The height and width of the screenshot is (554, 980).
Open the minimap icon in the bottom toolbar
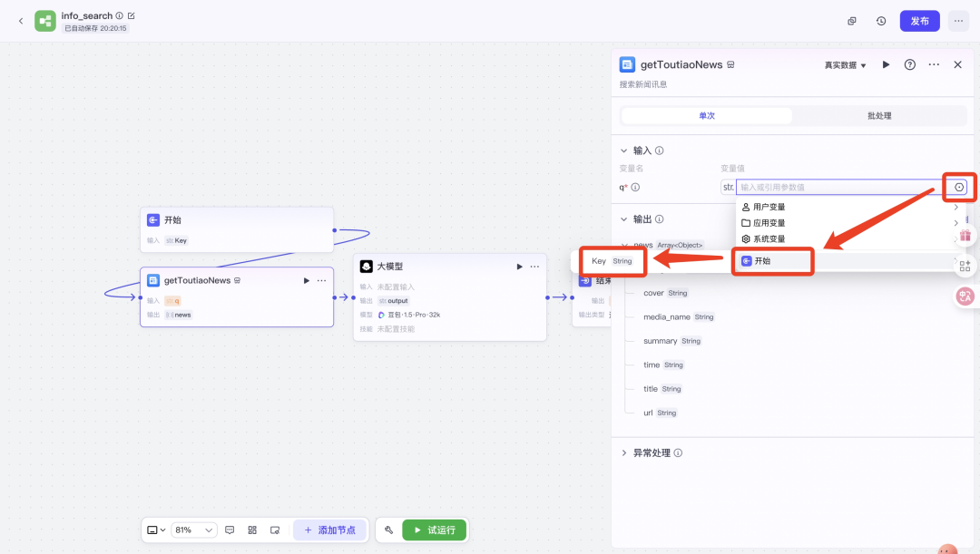pyautogui.click(x=252, y=530)
